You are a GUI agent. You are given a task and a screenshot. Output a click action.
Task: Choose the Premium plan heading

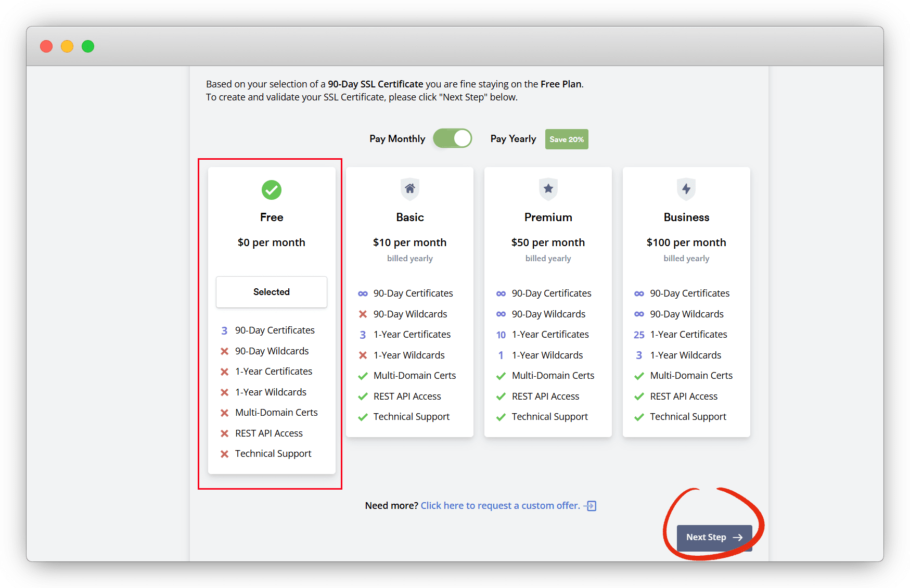click(548, 218)
